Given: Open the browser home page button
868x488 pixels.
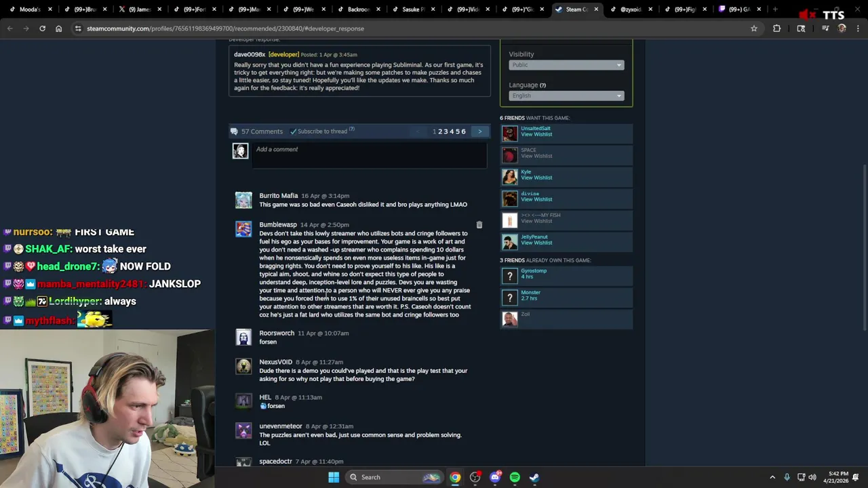Looking at the screenshot, I should point(58,28).
